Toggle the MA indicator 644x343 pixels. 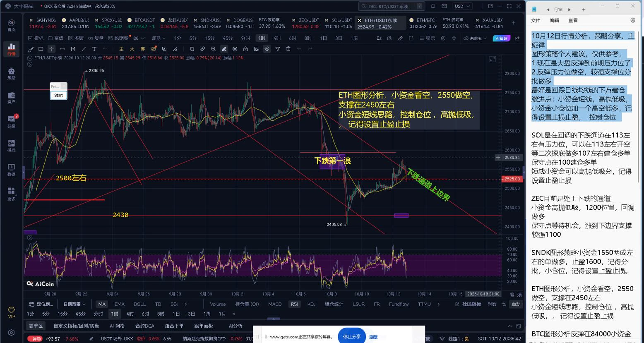tap(101, 304)
